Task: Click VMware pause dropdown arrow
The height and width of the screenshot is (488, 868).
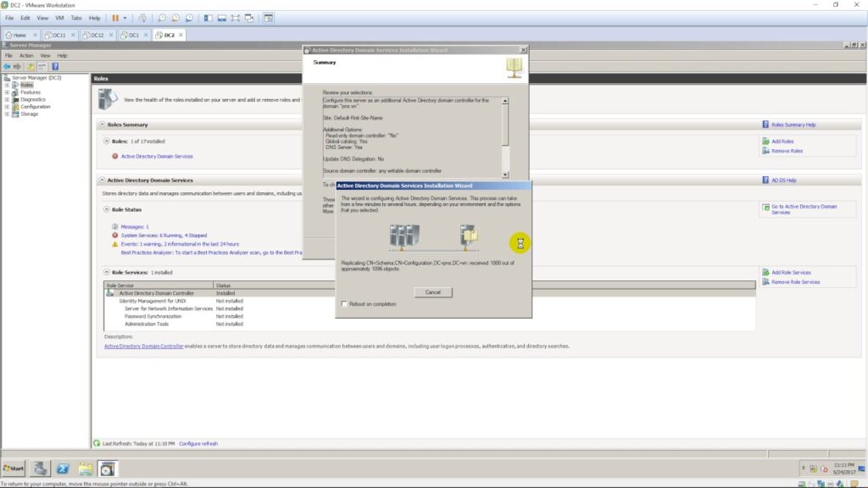Action: tap(125, 19)
